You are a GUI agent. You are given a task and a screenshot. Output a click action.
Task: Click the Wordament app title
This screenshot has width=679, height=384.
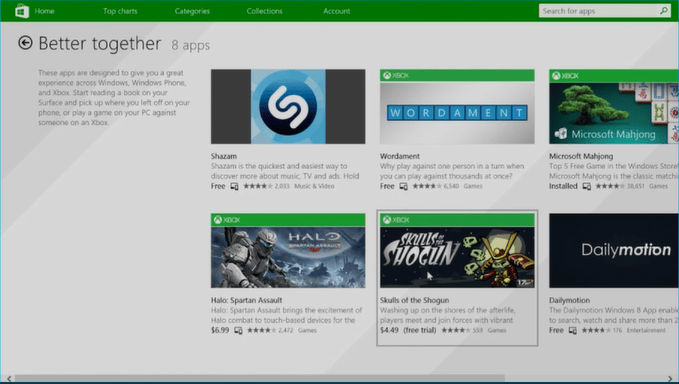point(400,156)
